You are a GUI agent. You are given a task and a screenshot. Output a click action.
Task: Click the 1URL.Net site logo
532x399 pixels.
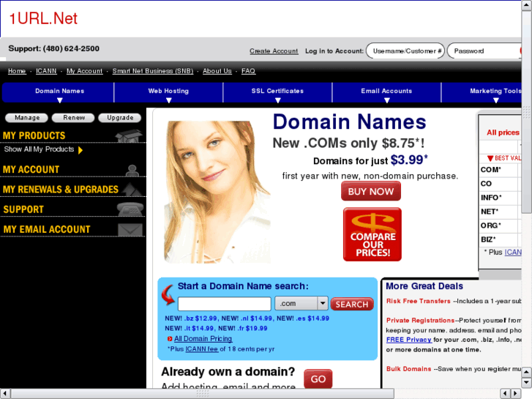click(x=43, y=18)
